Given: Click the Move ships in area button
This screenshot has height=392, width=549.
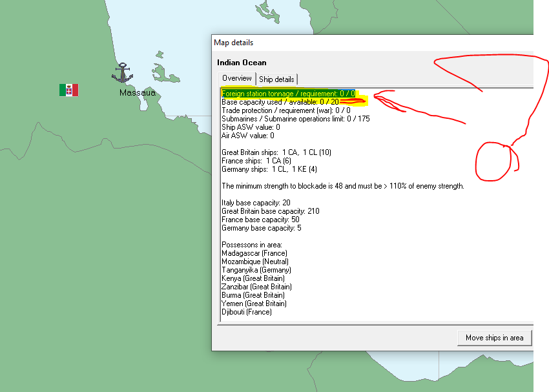Looking at the screenshot, I should (x=494, y=338).
